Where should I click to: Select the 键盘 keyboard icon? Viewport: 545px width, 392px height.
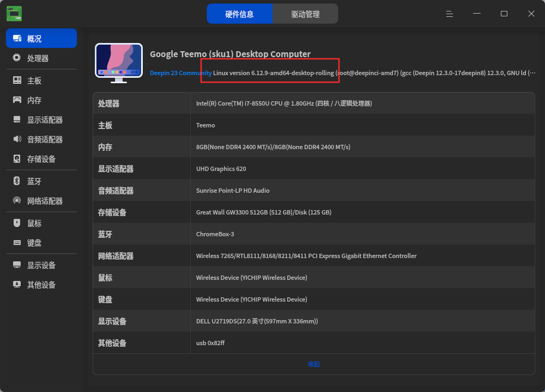tap(17, 242)
